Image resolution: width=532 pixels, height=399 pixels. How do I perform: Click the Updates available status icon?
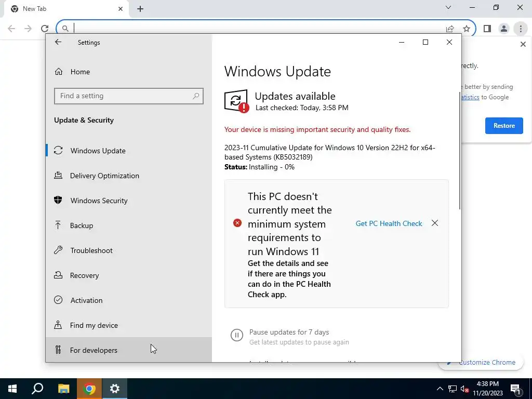tap(236, 101)
